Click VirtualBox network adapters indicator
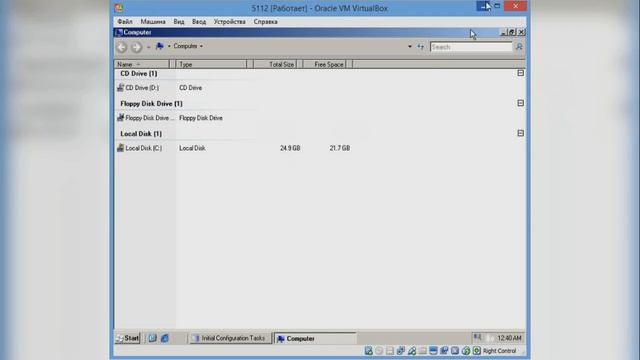640x360 pixels. tap(401, 351)
